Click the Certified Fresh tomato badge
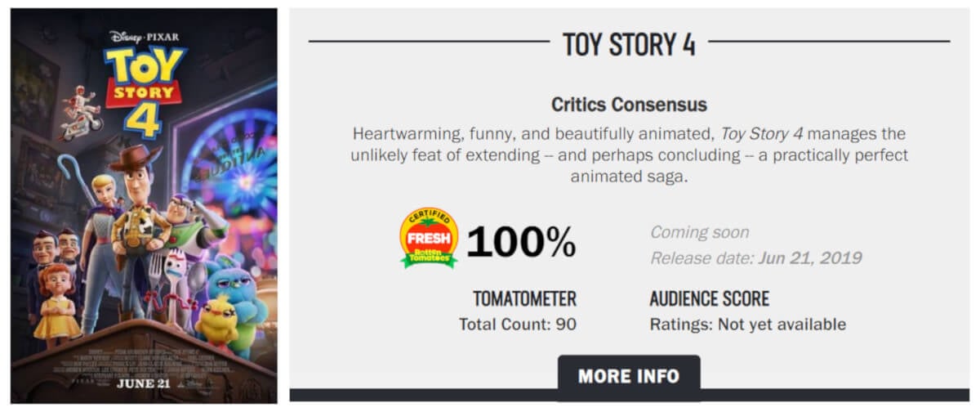 click(x=428, y=238)
